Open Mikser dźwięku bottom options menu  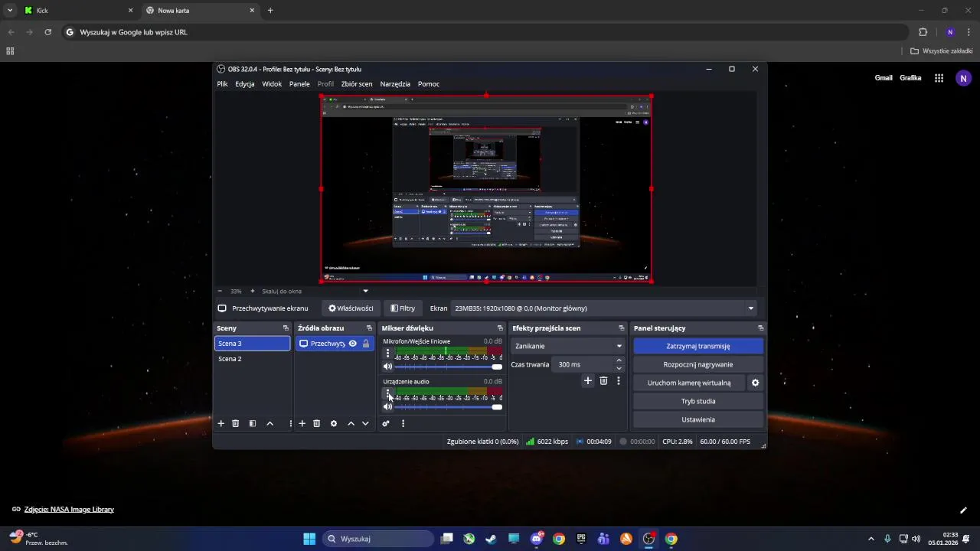[403, 423]
